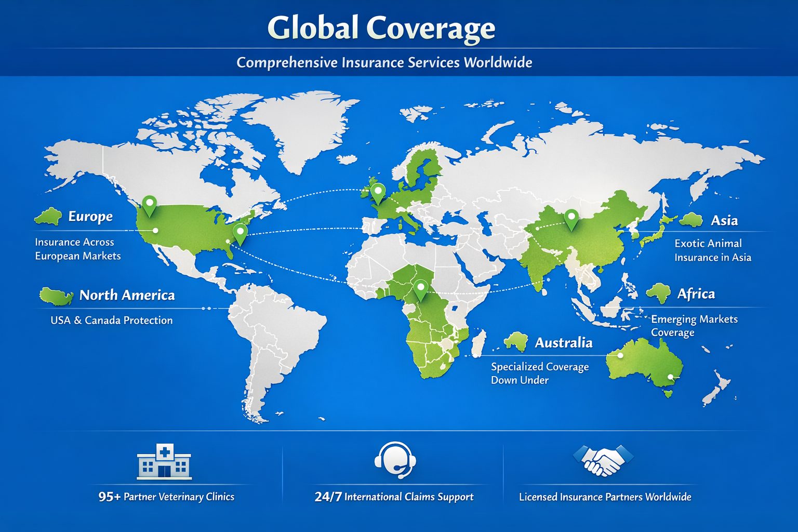Open the North America region heading

pyautogui.click(x=127, y=296)
